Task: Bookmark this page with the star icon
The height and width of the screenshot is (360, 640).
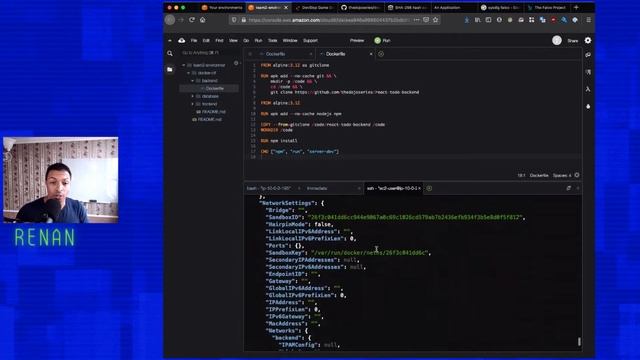Action: click(x=436, y=20)
